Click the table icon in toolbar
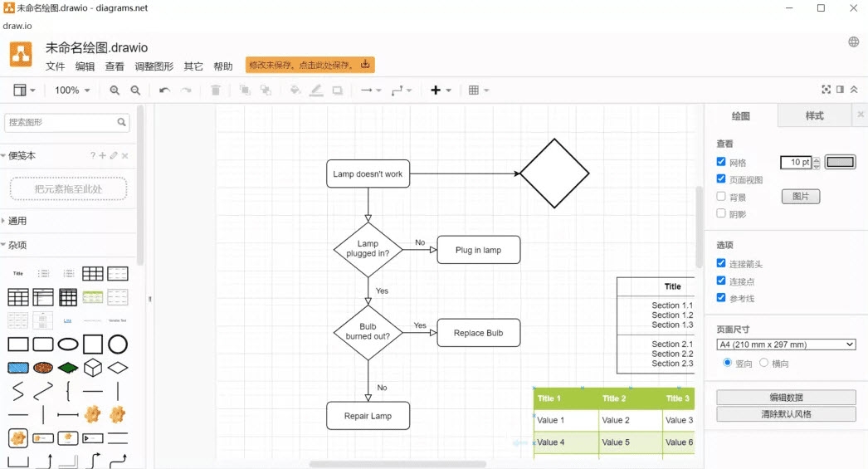The height and width of the screenshot is (469, 868). coord(478,90)
